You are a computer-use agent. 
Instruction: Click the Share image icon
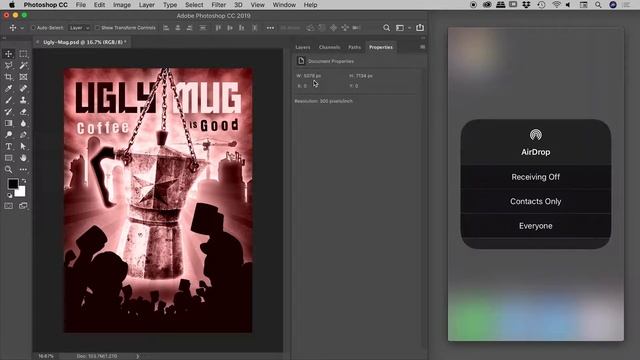tap(420, 27)
